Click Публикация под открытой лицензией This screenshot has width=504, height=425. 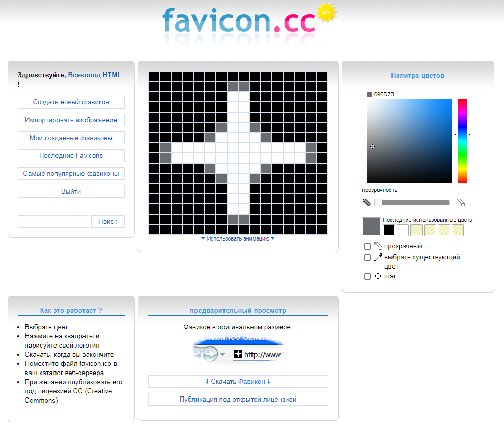coord(238,399)
